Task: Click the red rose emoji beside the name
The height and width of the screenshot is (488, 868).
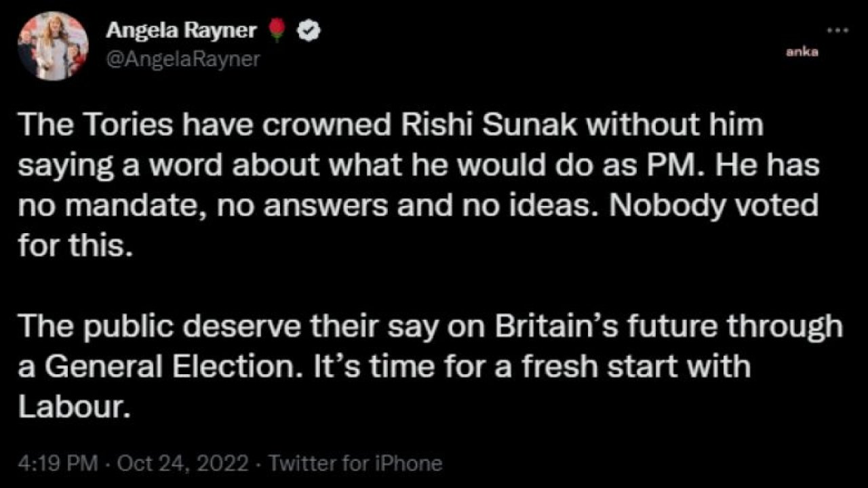Action: pos(275,30)
